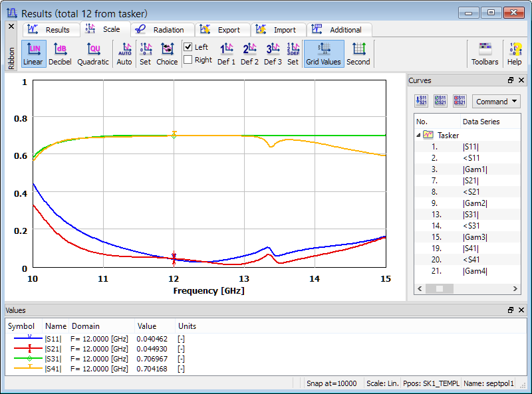
Task: Click the |Gam3| data series
Action: pos(475,237)
